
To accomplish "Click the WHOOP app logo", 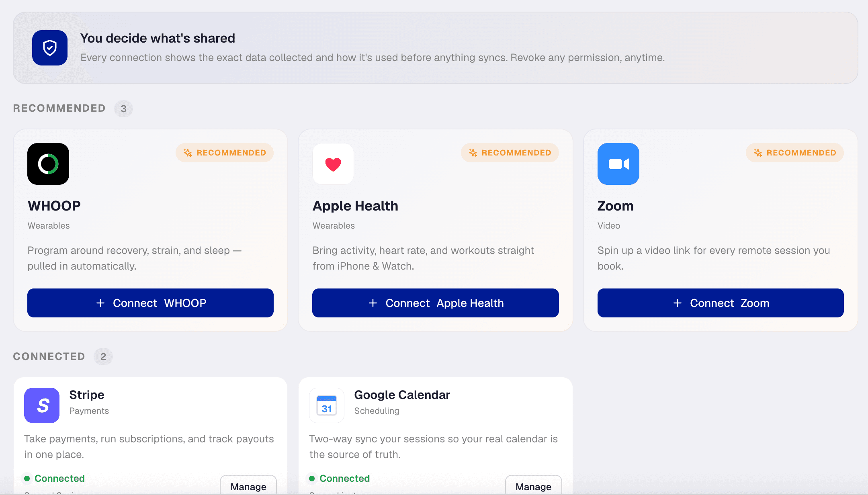I will pos(48,164).
